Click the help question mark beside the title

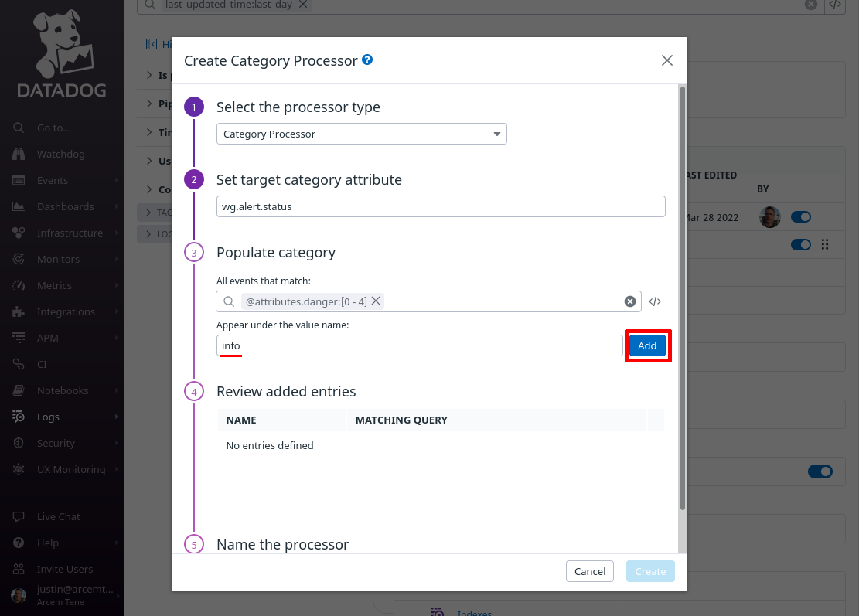click(367, 60)
